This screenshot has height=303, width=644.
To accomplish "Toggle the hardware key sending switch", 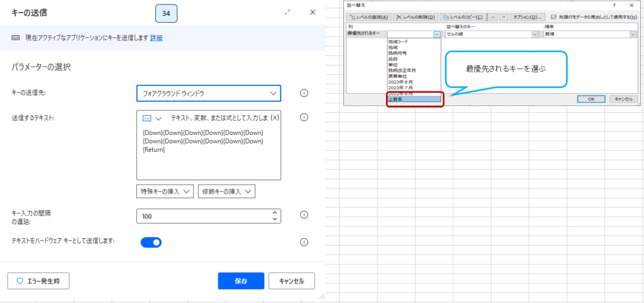I will 151,242.
